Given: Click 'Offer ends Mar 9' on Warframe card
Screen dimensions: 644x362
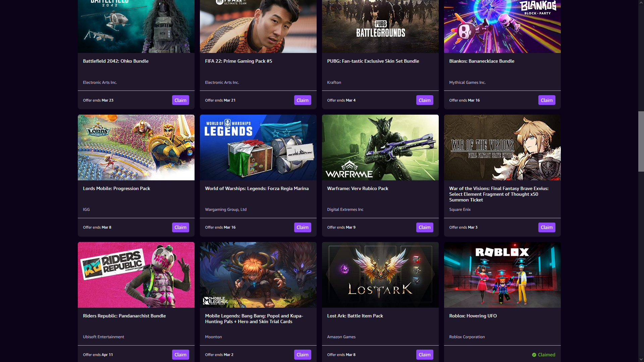Looking at the screenshot, I should tap(341, 227).
